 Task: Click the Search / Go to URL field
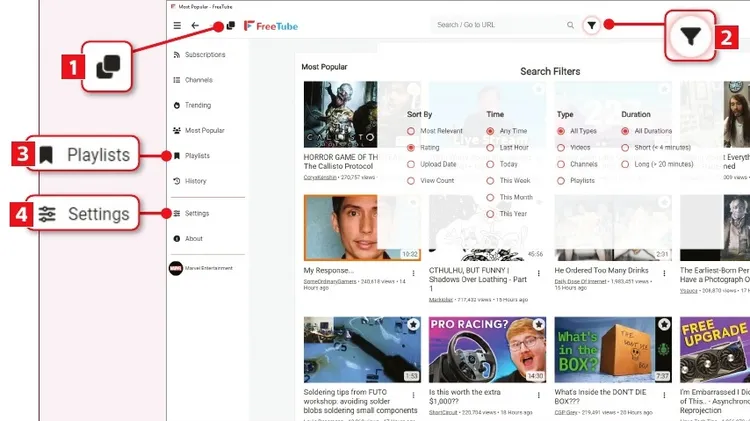(500, 25)
